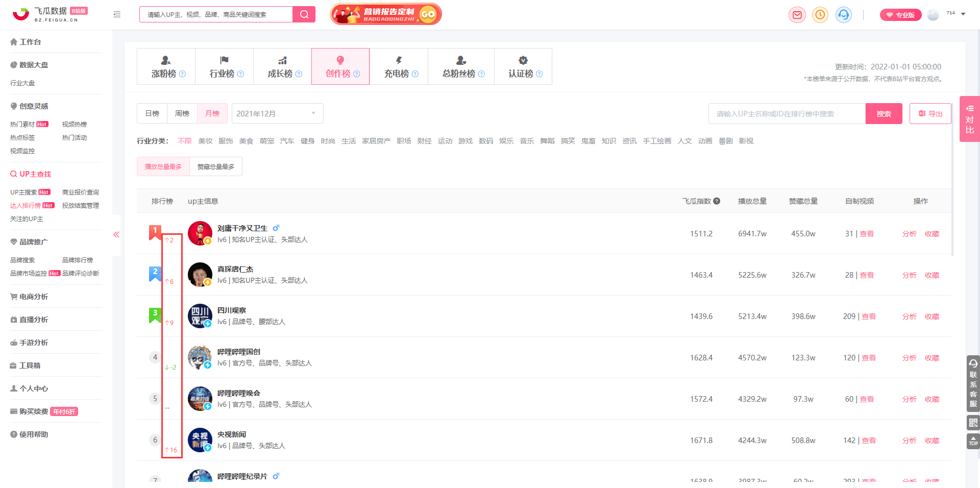Open the mail message icon
Screen dimensions: 980x488
pos(797,15)
